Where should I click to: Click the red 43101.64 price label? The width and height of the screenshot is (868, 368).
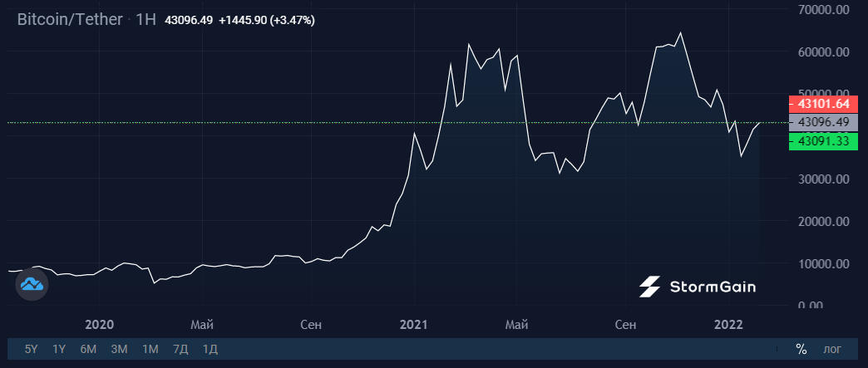pos(822,104)
